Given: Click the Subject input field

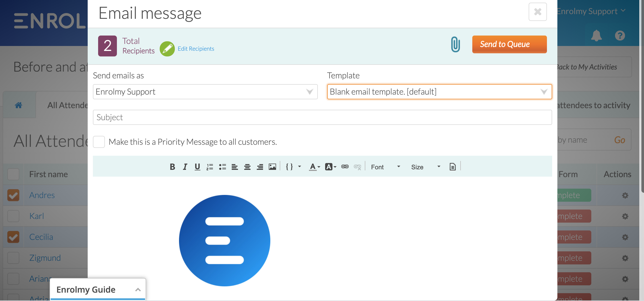Looking at the screenshot, I should click(322, 117).
